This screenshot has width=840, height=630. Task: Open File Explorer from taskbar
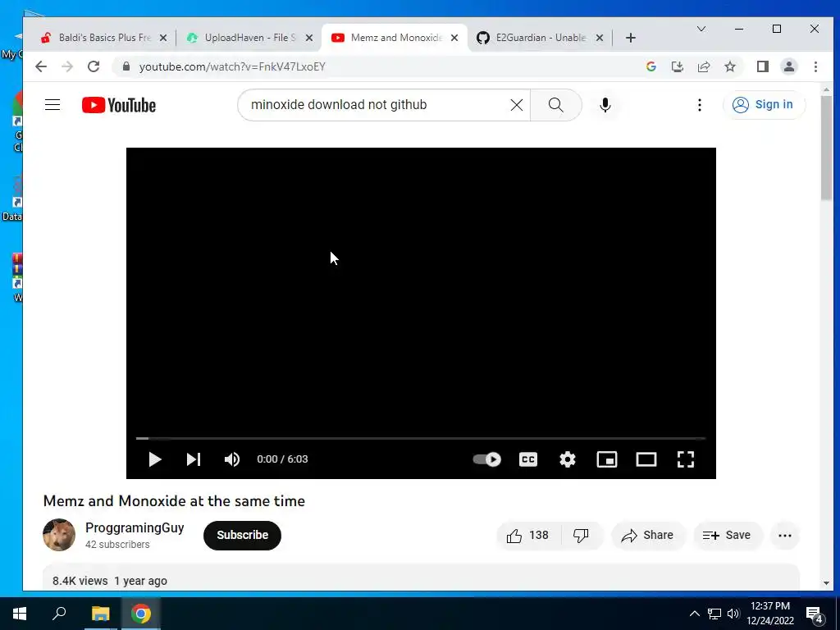point(100,614)
